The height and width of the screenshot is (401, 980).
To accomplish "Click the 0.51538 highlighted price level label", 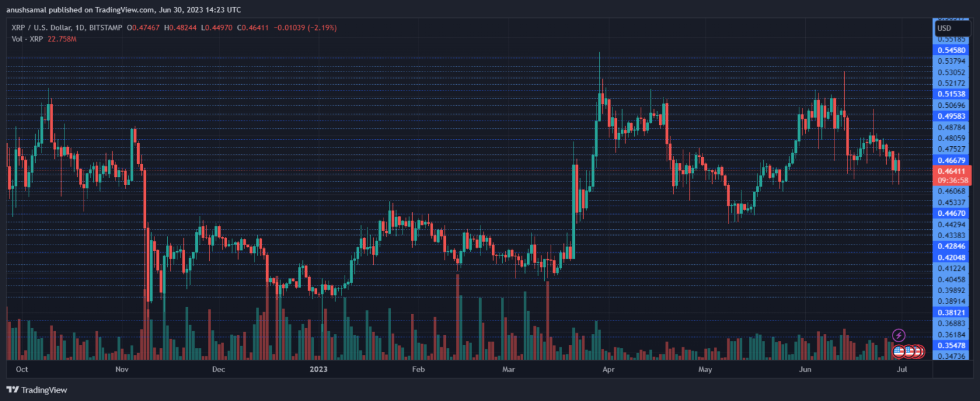I will point(951,94).
